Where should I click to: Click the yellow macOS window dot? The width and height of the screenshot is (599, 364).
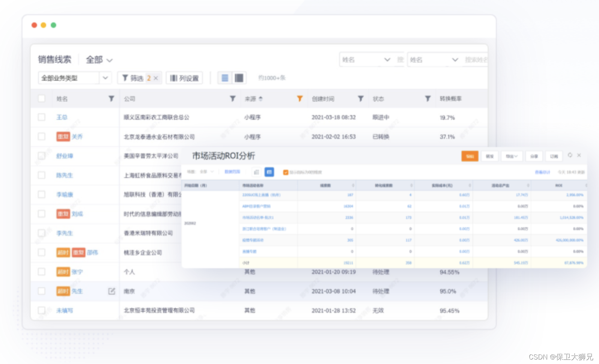(44, 25)
